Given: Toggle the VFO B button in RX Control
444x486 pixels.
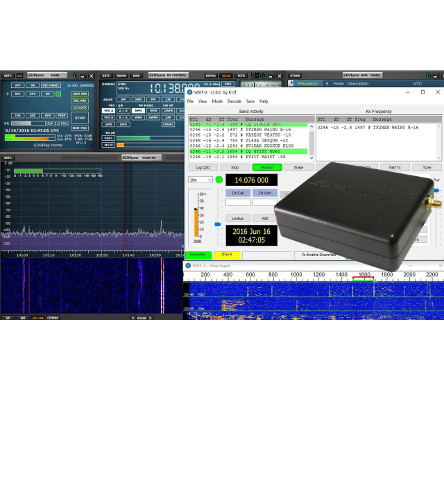Looking at the screenshot, I should 108,117.
